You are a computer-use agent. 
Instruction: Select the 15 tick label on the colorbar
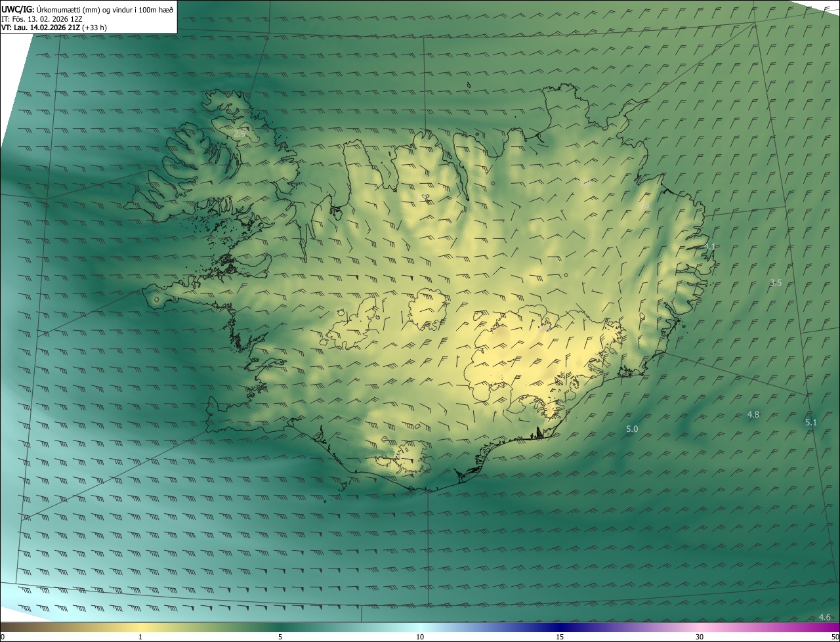point(560,637)
